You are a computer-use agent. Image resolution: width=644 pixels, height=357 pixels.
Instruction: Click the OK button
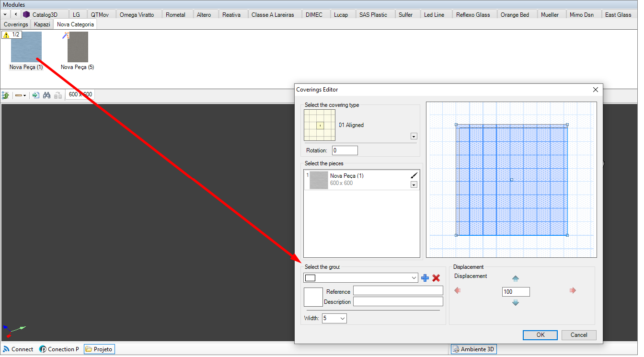pyautogui.click(x=540, y=335)
